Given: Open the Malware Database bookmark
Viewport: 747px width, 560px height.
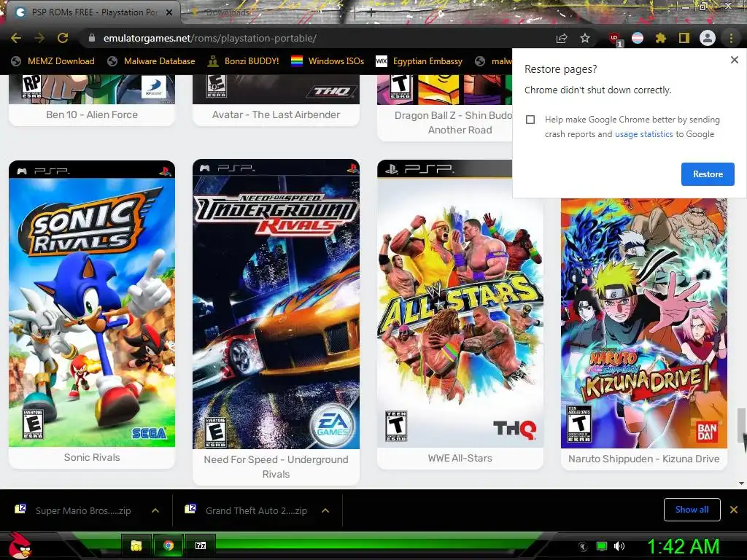Looking at the screenshot, I should 151,61.
